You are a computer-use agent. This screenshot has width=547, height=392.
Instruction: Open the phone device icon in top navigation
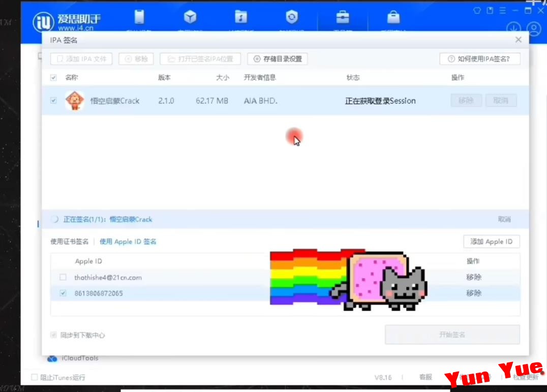[139, 17]
